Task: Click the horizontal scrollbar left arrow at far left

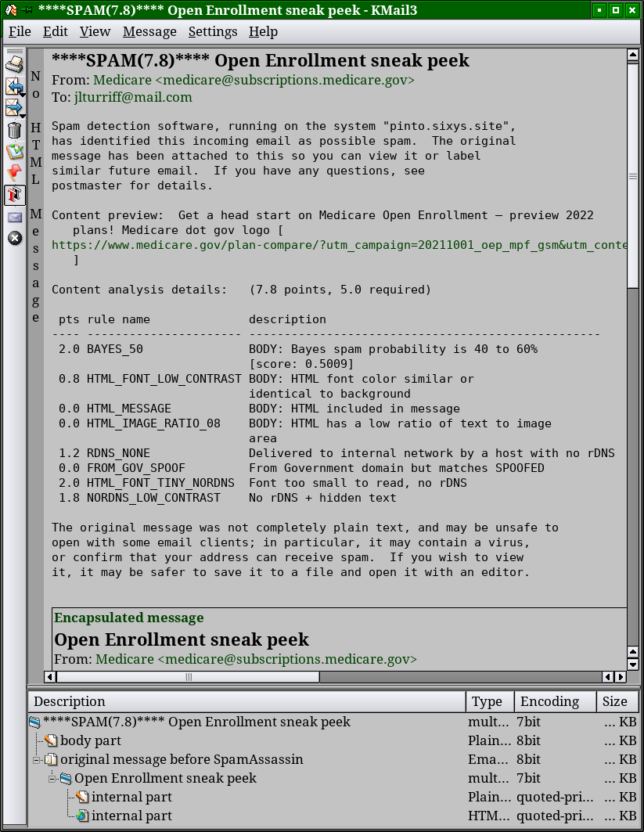Action: tap(50, 677)
